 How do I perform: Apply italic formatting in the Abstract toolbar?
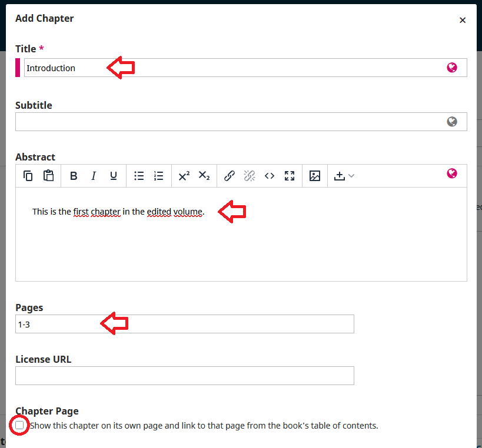point(94,175)
